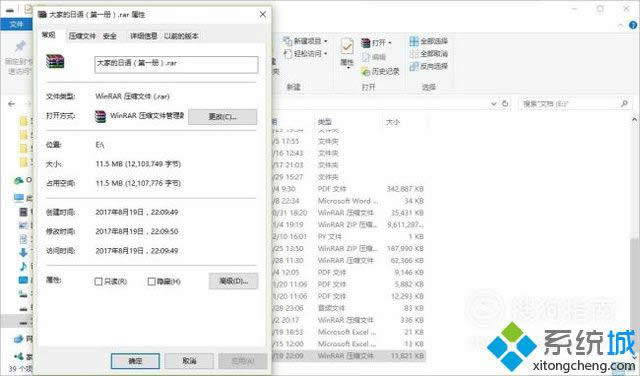Click the large RAR file icon in the dialog
The height and width of the screenshot is (376, 640).
[55, 62]
